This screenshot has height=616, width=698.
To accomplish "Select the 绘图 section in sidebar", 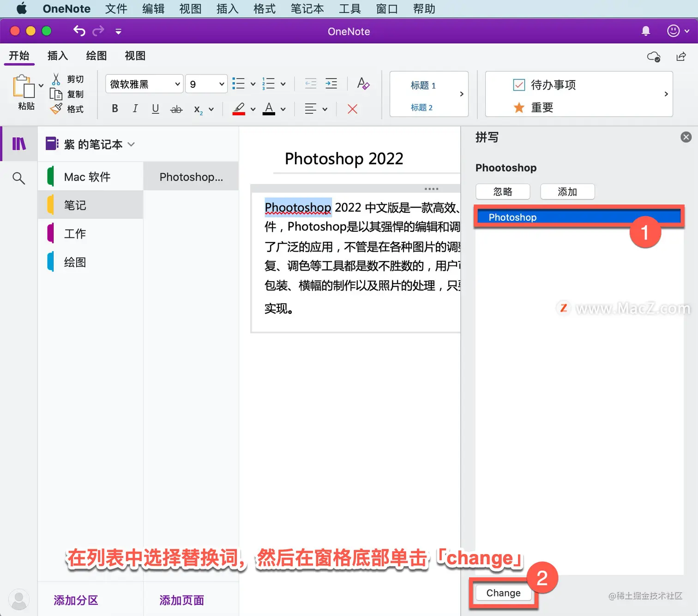I will [x=90, y=262].
